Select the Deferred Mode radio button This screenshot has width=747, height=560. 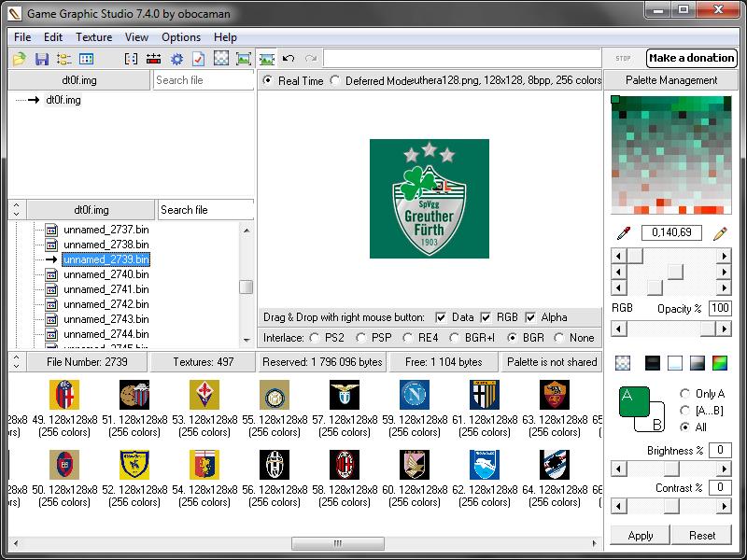[x=335, y=80]
